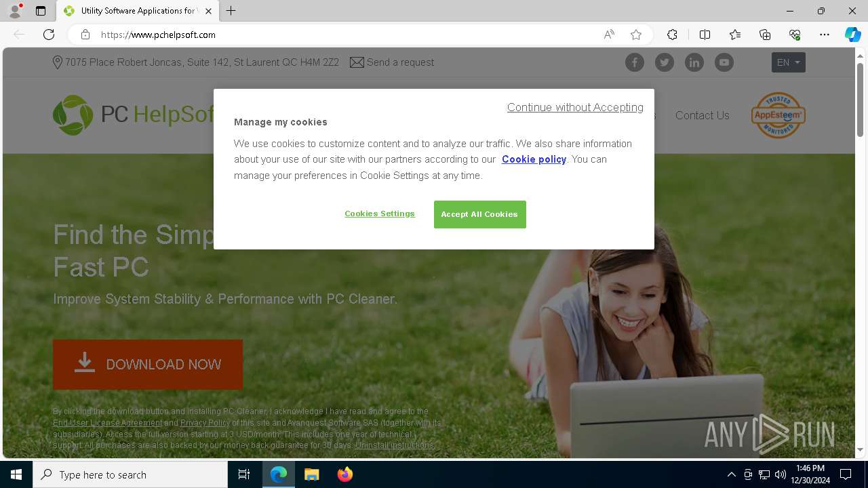Click the DOWNLOAD NOW button
868x488 pixels.
[x=148, y=365]
